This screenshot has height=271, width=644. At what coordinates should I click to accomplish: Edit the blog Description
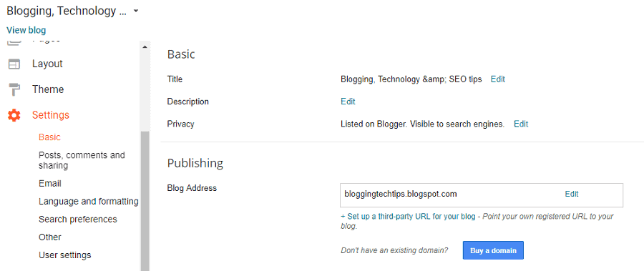coord(348,102)
